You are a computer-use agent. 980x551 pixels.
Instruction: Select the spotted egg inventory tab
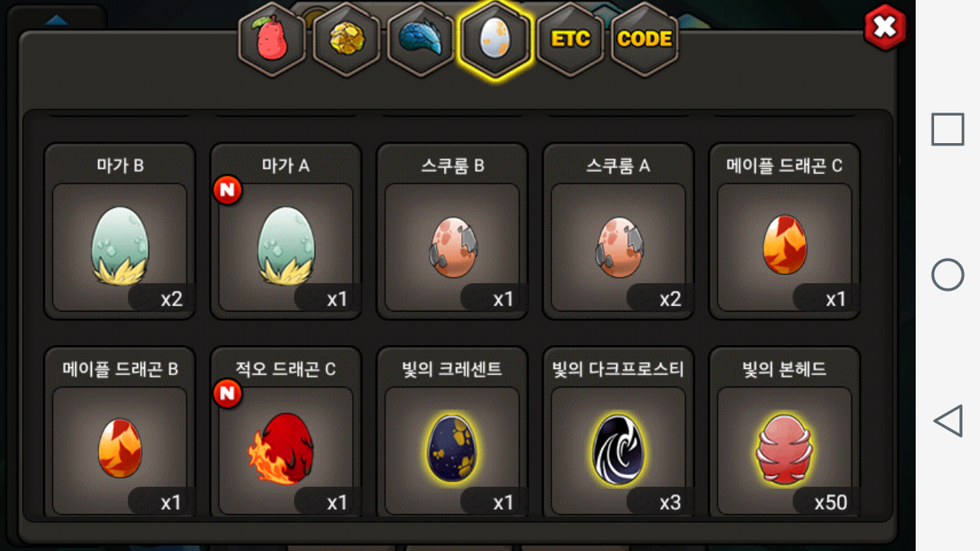pyautogui.click(x=495, y=39)
